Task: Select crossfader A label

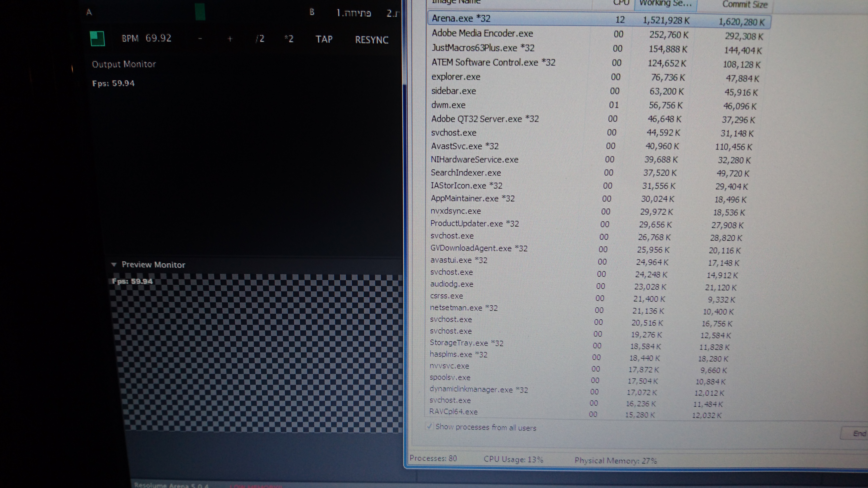Action: pos(89,12)
